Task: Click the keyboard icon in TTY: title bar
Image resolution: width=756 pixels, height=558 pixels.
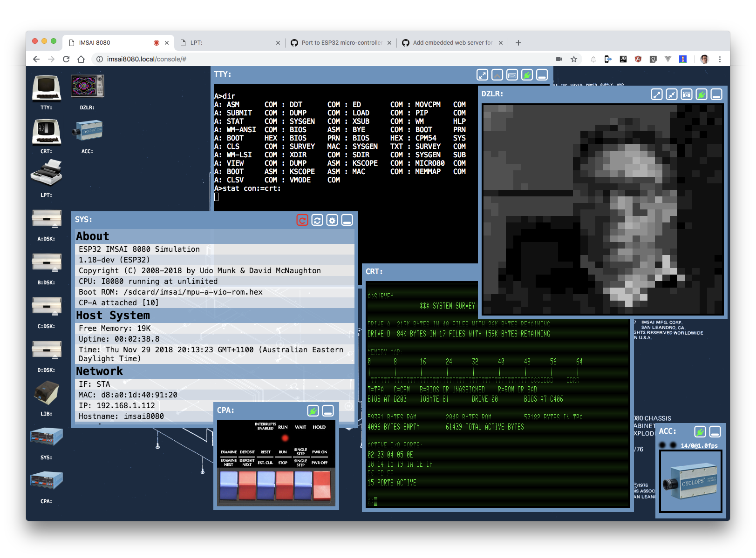Action: [x=512, y=75]
